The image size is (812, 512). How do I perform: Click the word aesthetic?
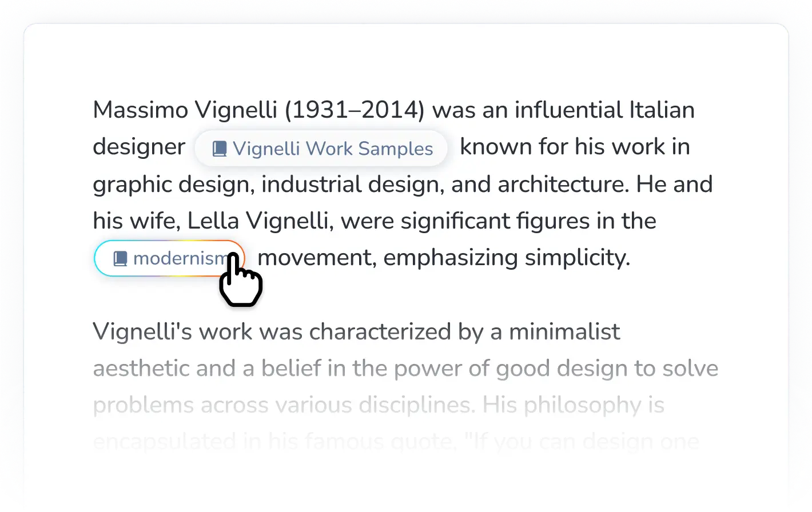[x=141, y=369]
